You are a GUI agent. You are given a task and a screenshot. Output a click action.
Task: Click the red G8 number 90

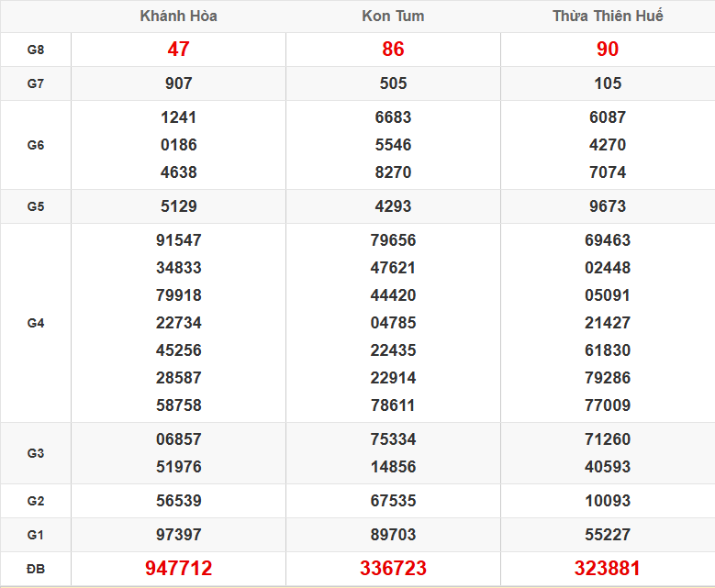tap(608, 50)
